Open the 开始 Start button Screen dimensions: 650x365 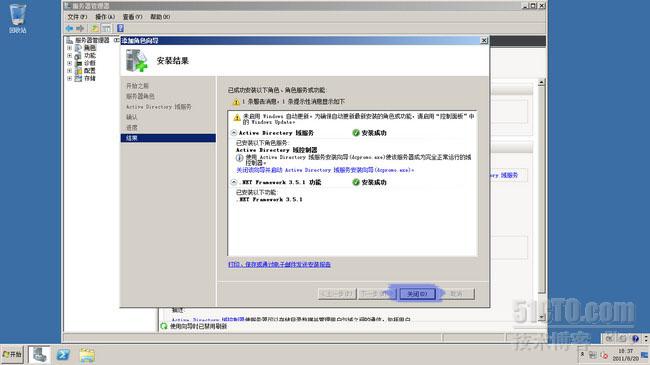pos(12,355)
